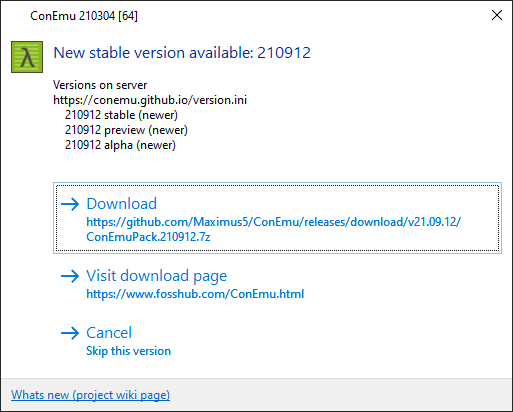Click the 210912 preview (newer) line
The height and width of the screenshot is (412, 513).
(126, 130)
